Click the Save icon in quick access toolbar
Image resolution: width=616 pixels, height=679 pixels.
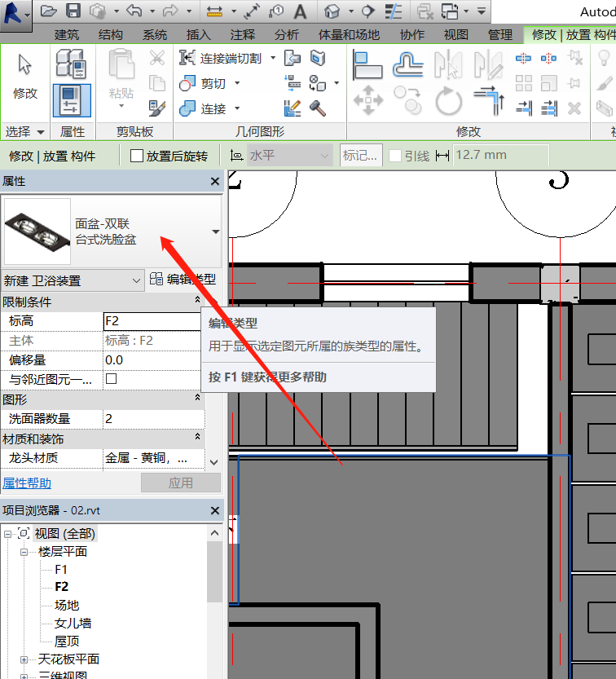point(73,11)
